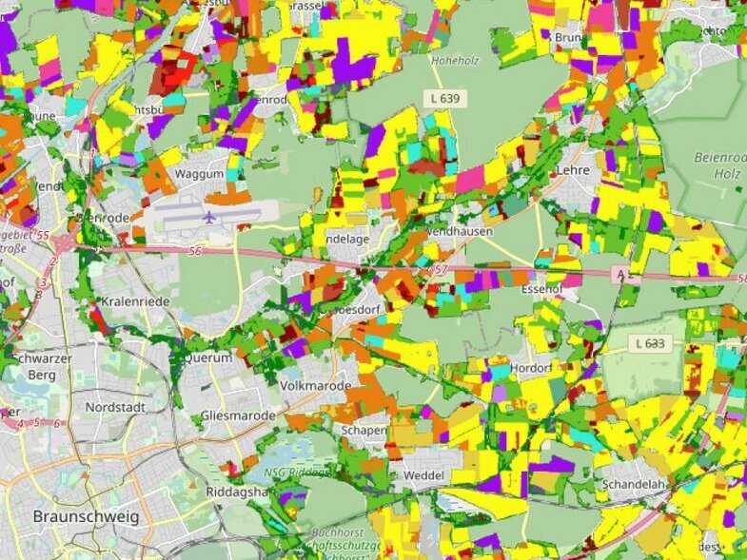Click the Volkmarode district label
This screenshot has width=747, height=560.
315,386
